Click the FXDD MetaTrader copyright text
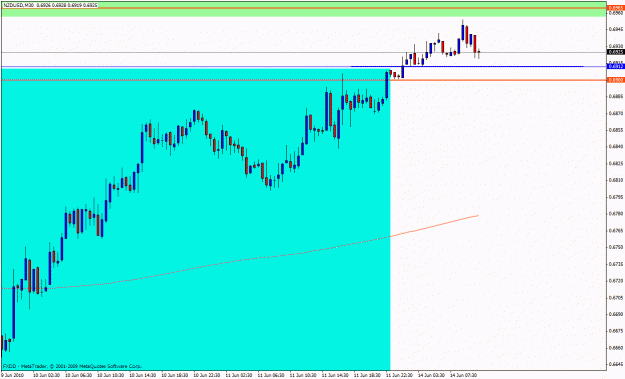Viewport: 625px width, 379px height. [x=72, y=366]
